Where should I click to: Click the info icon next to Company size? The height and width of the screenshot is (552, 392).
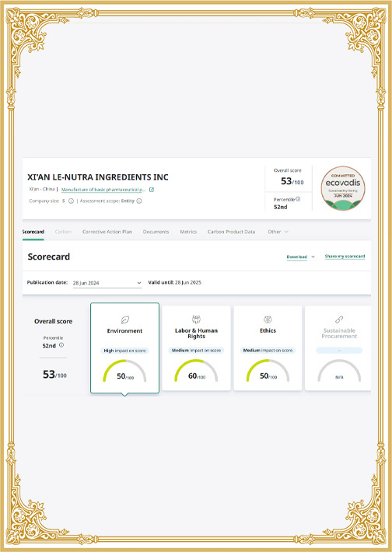point(71,201)
